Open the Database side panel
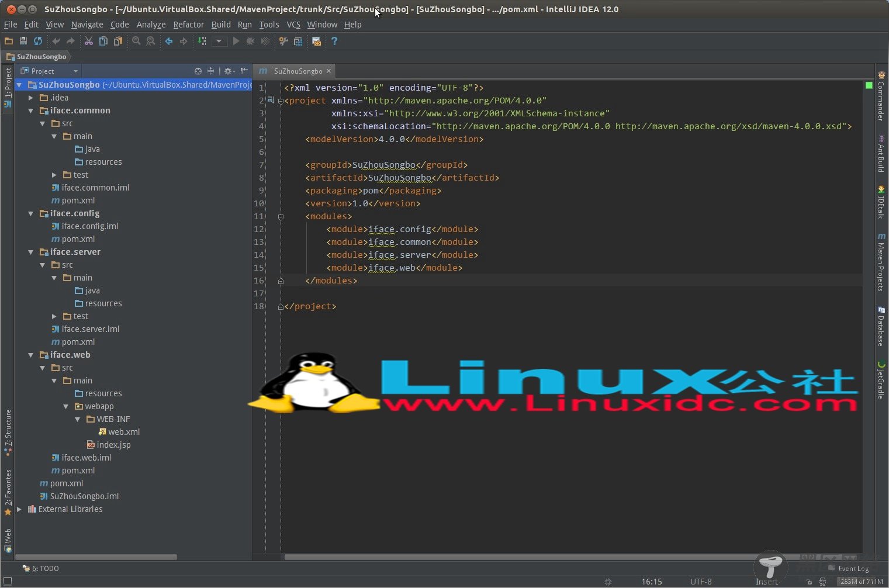 [x=881, y=326]
